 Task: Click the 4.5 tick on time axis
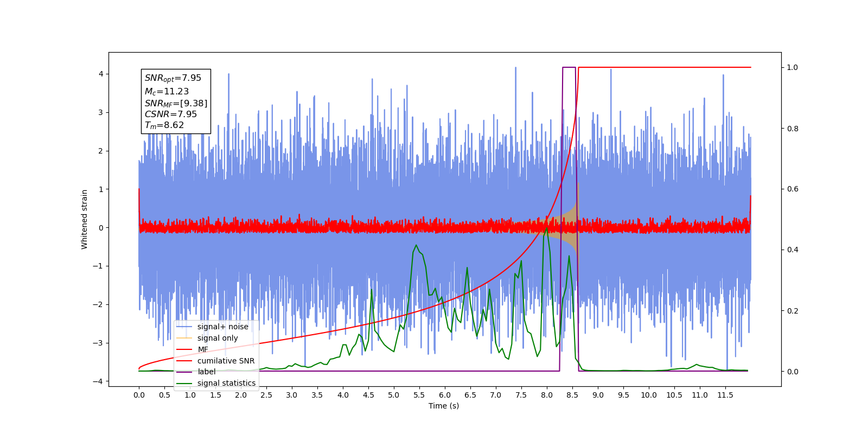368,395
